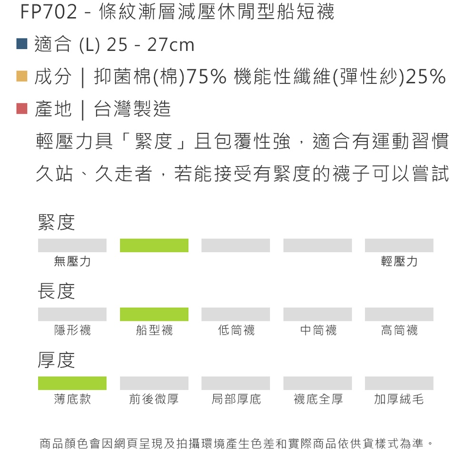This screenshot has width=476, height=476.
Task: Select the green bar in the 緊度 row
Action: click(x=154, y=245)
